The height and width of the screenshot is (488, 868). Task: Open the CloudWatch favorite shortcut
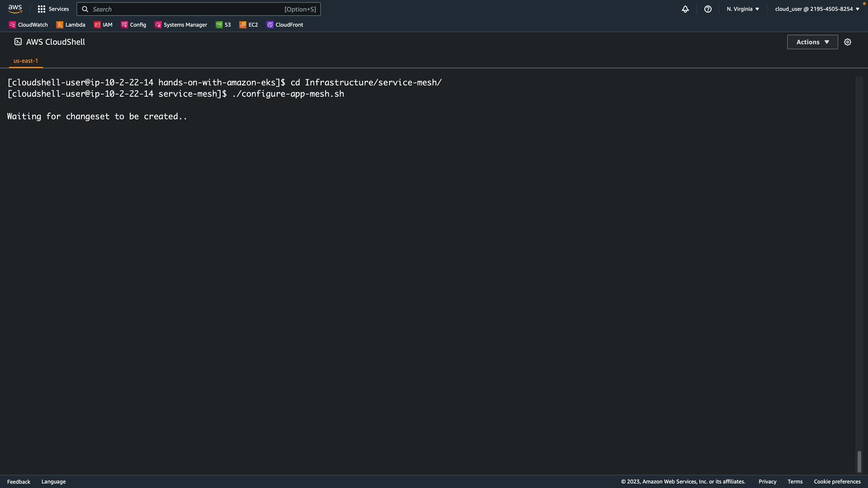coord(28,25)
